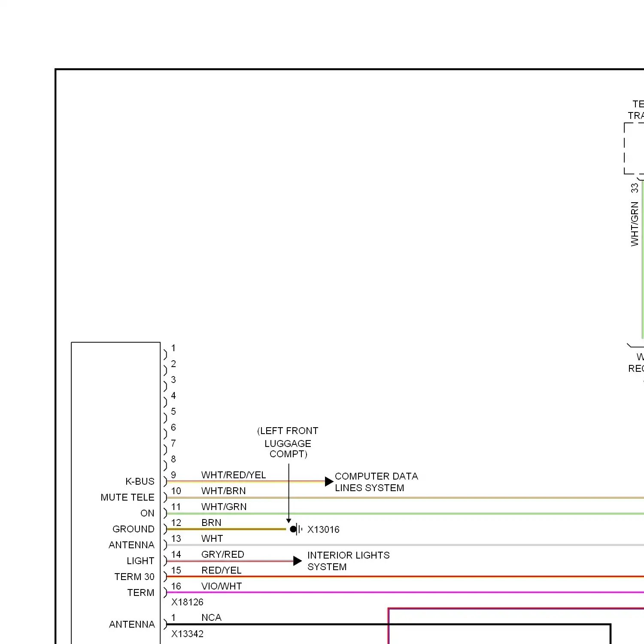Image resolution: width=644 pixels, height=644 pixels.
Task: Click pin number 12 on connector
Action: (x=176, y=522)
